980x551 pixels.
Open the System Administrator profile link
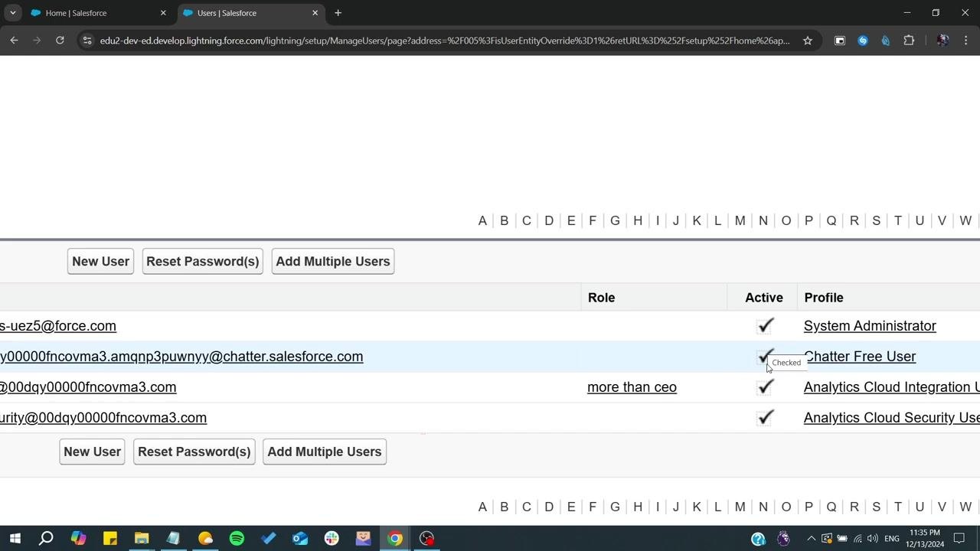click(870, 326)
